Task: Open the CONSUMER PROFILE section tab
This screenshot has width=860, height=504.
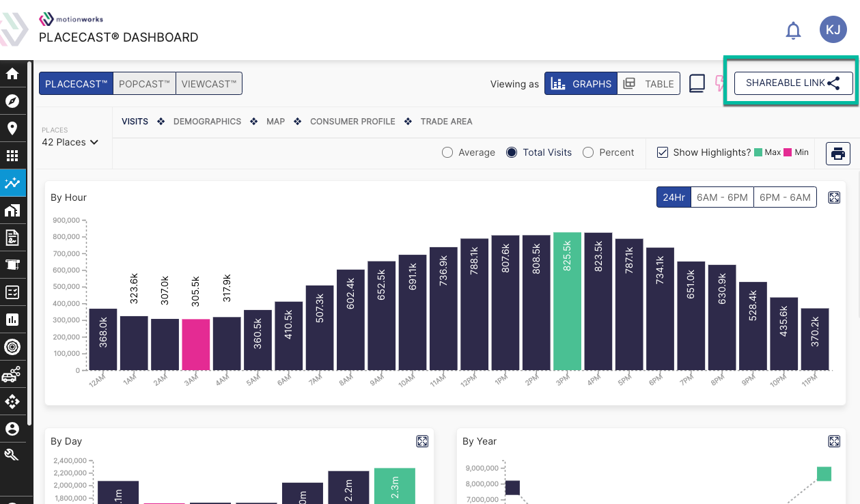Action: [x=352, y=122]
